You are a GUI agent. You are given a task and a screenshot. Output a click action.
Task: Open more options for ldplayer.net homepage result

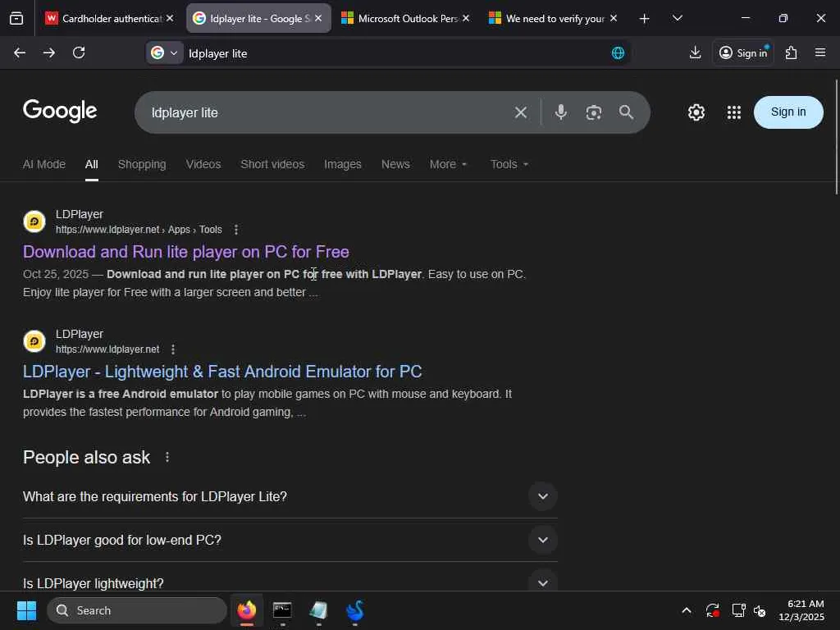click(173, 349)
